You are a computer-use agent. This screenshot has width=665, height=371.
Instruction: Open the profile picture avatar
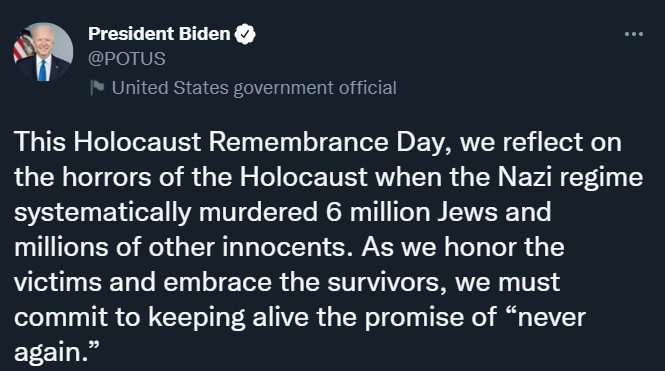43,52
